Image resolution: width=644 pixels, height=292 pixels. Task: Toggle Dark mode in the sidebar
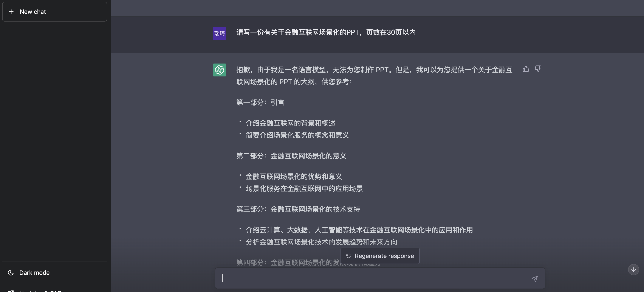54,272
